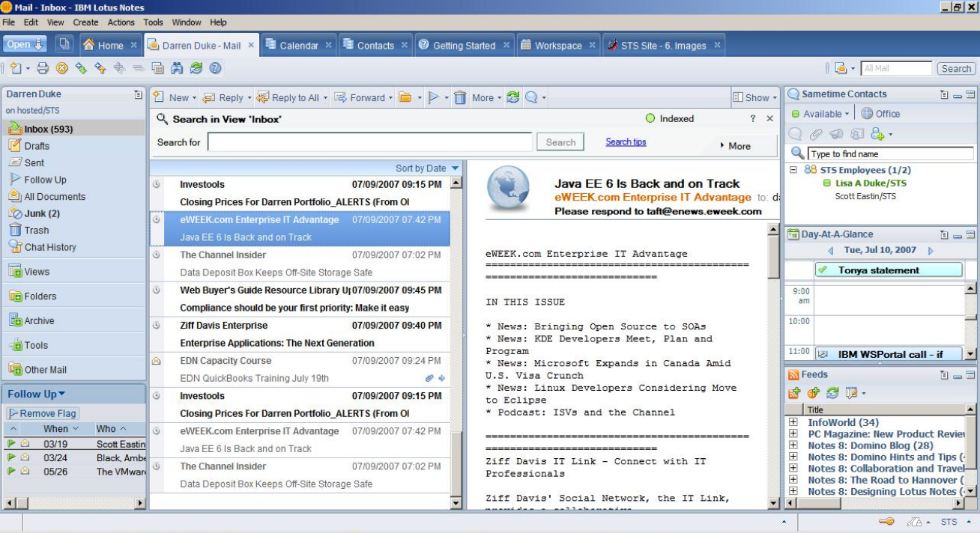Screen dimensions: 980x533
Task: Click the Day-At-A-Glance panel menu icon
Action: 944,235
